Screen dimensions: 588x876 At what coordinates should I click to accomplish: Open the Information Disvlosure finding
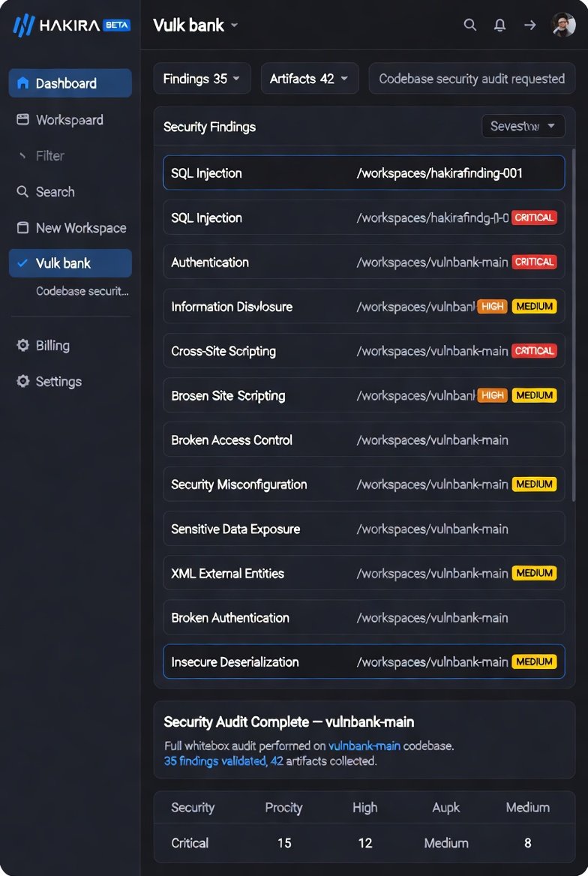364,306
